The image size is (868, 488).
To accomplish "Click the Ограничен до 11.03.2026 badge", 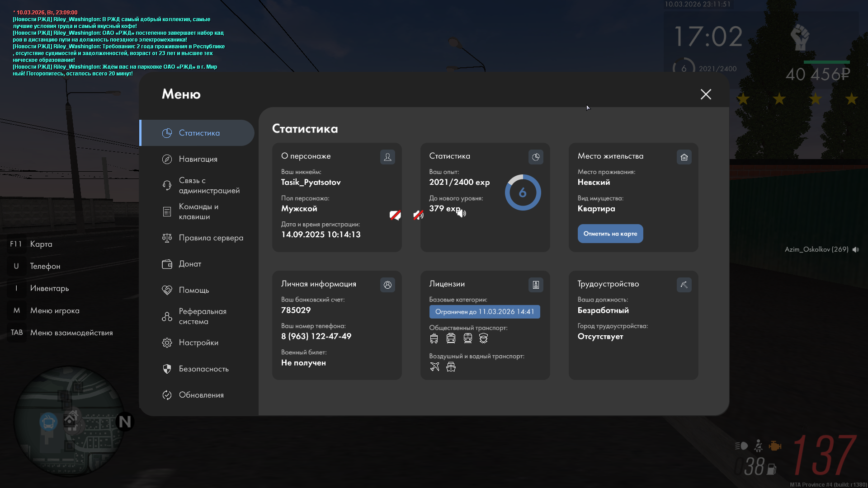I will pos(485,312).
